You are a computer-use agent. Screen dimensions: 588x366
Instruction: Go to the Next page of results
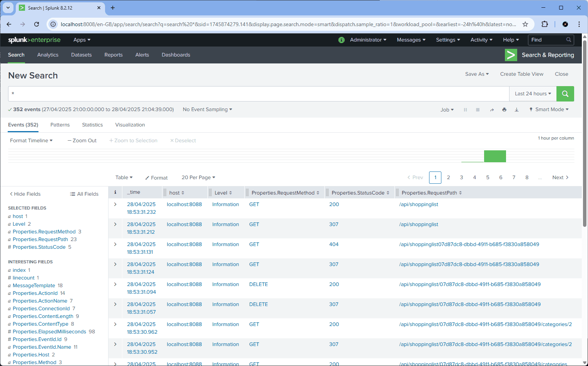560,178
